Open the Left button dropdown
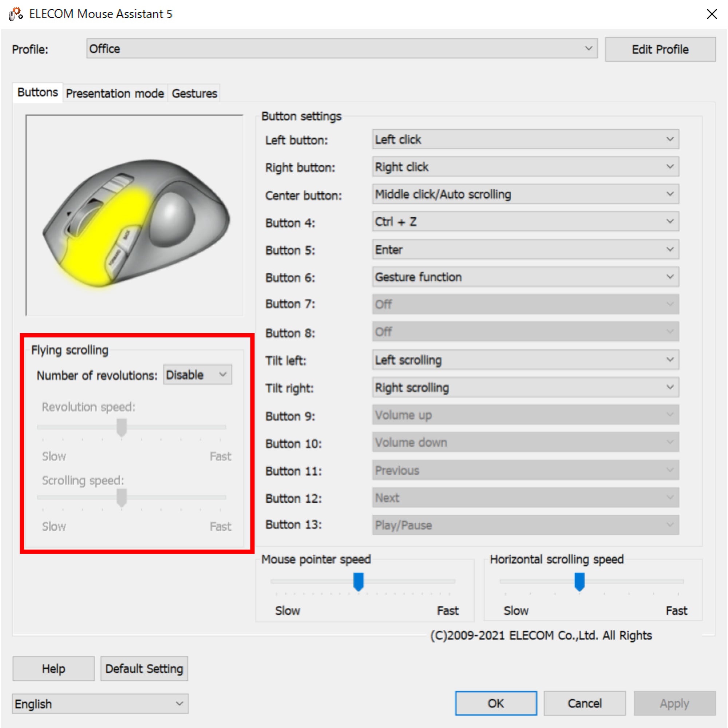 click(x=526, y=139)
